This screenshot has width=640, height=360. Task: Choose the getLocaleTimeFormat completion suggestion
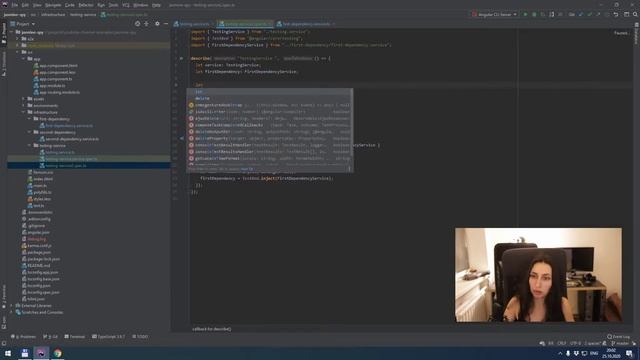(x=269, y=158)
